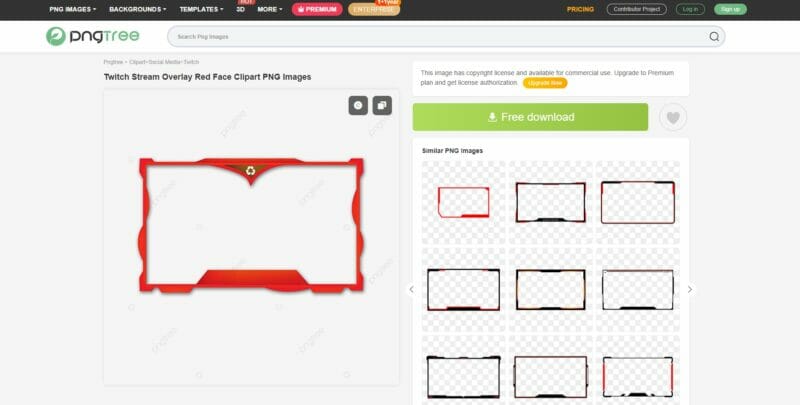Show previous similar images with left arrow
The image size is (800, 405).
pyautogui.click(x=411, y=289)
